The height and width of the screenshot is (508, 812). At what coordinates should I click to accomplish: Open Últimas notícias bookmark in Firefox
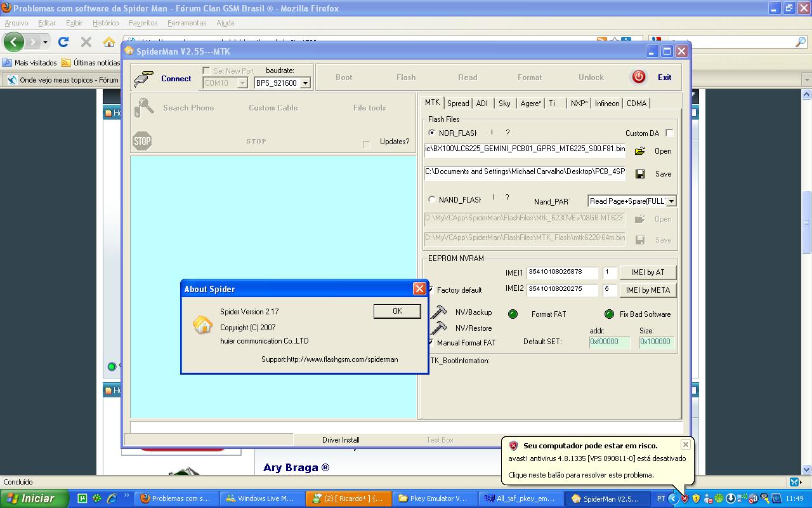tap(91, 63)
